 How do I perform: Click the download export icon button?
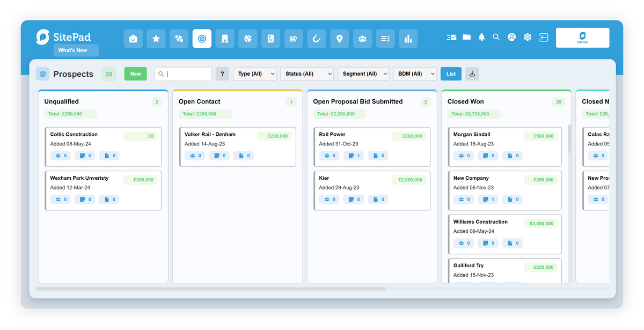(472, 74)
